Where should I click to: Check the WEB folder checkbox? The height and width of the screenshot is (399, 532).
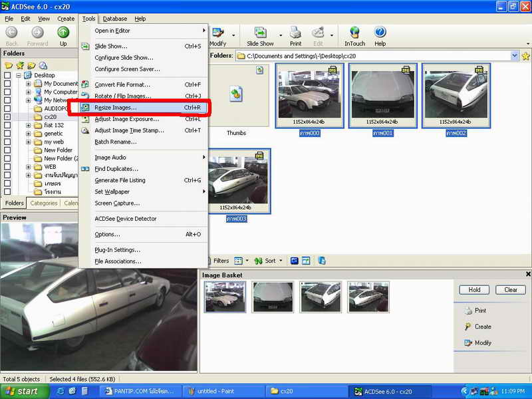7,167
